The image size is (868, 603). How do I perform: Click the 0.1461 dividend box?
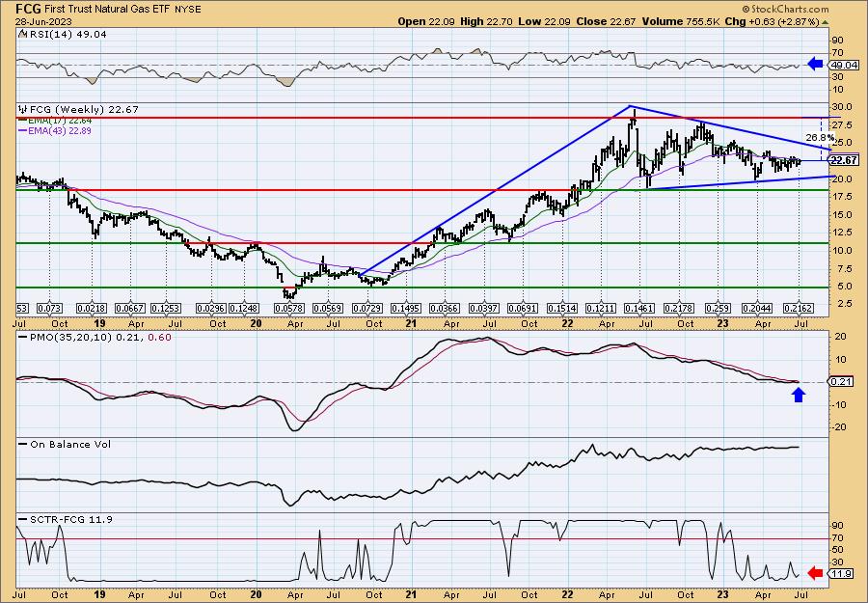(639, 308)
